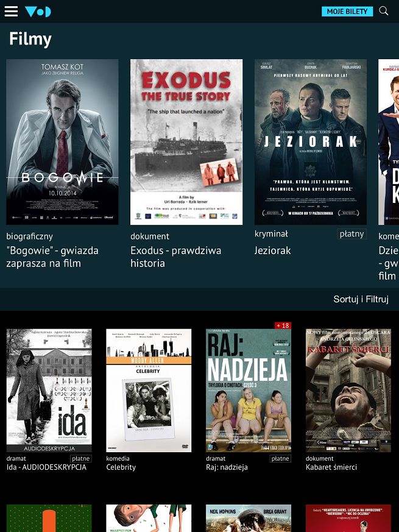
Task: Open the Jeziorak movie poster
Action: point(311,142)
